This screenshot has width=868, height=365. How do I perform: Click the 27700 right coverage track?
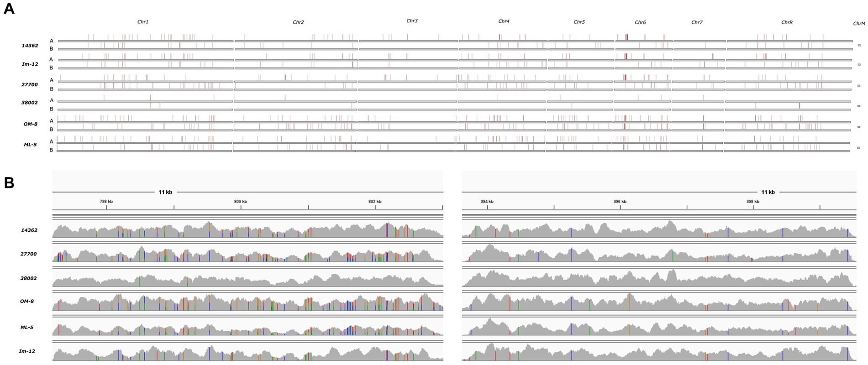[x=659, y=253]
